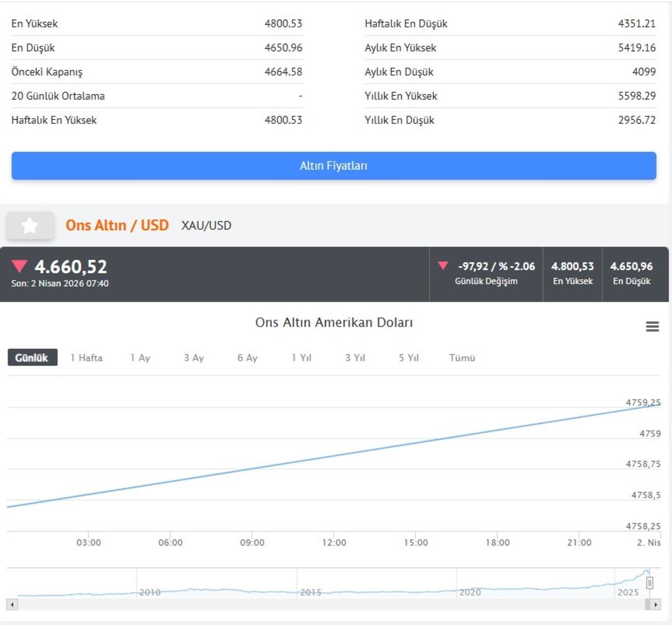The width and height of the screenshot is (672, 625).
Task: Show all data with Tümü
Action: tap(462, 358)
